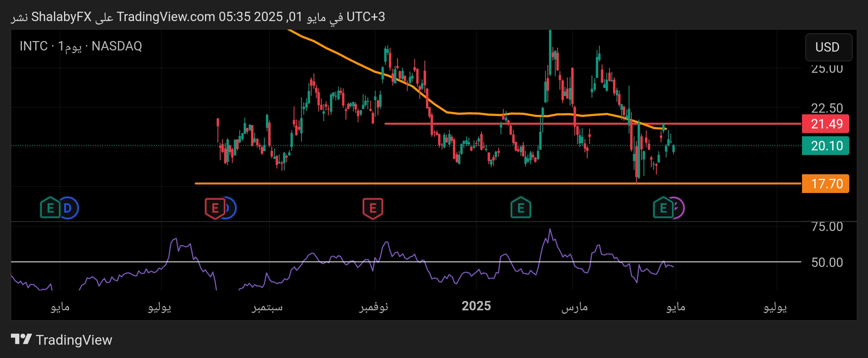Click the purple lightning event marker
Screen dimensions: 868x358
tap(679, 208)
